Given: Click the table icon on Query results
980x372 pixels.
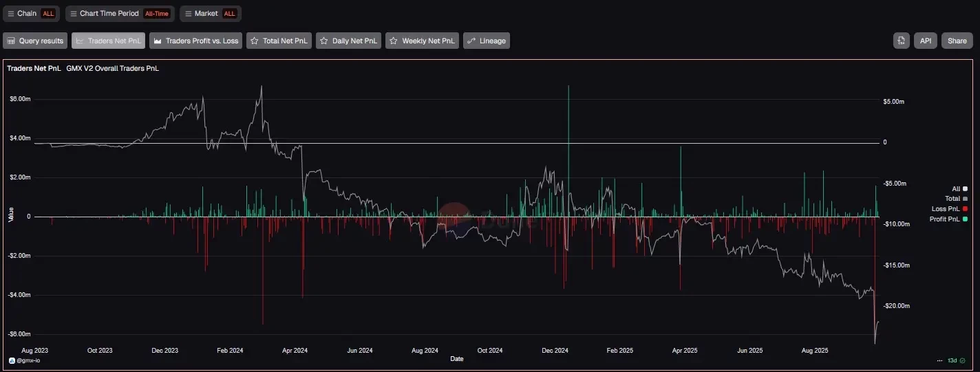Looking at the screenshot, I should point(10,41).
